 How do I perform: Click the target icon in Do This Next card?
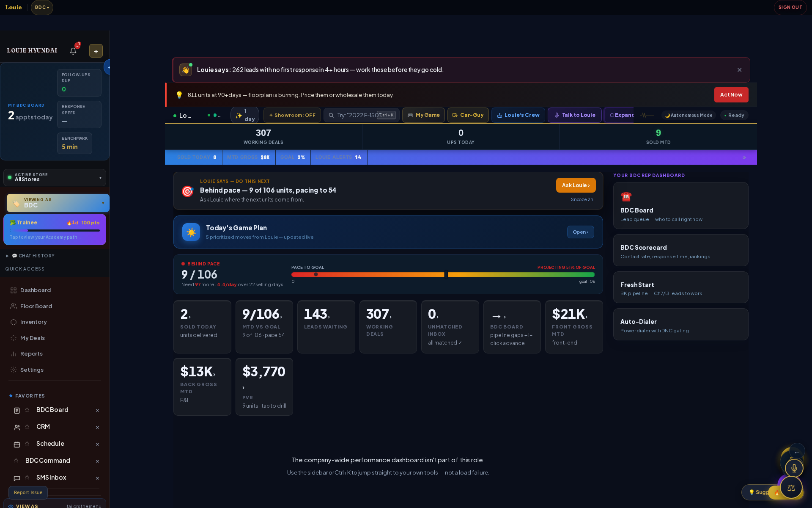coord(187,191)
